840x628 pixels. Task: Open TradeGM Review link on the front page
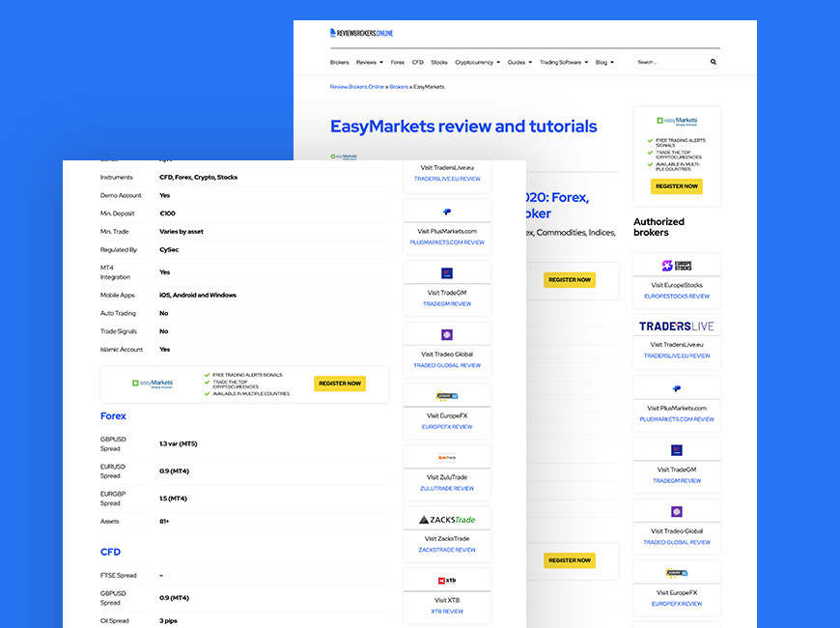click(447, 304)
